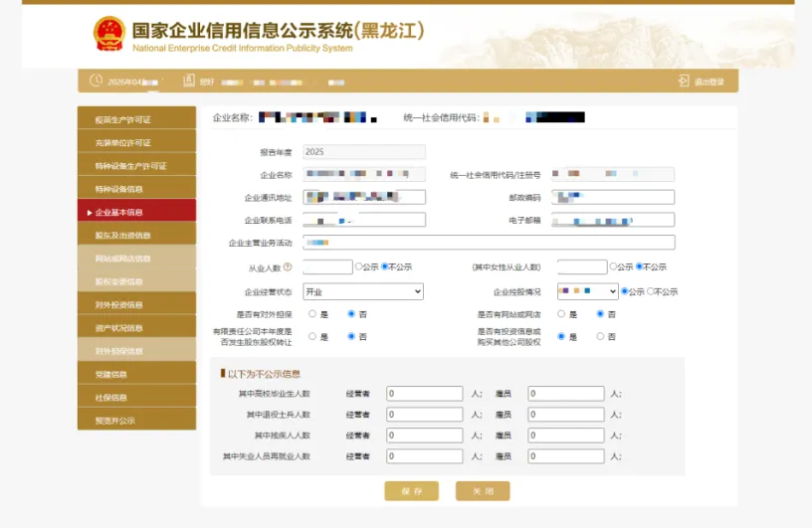Open 党建信息 in sidebar
This screenshot has width=812, height=528.
[136, 374]
